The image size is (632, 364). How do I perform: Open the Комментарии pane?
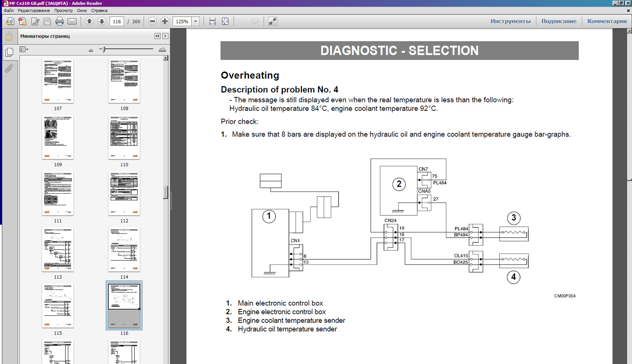pos(607,21)
